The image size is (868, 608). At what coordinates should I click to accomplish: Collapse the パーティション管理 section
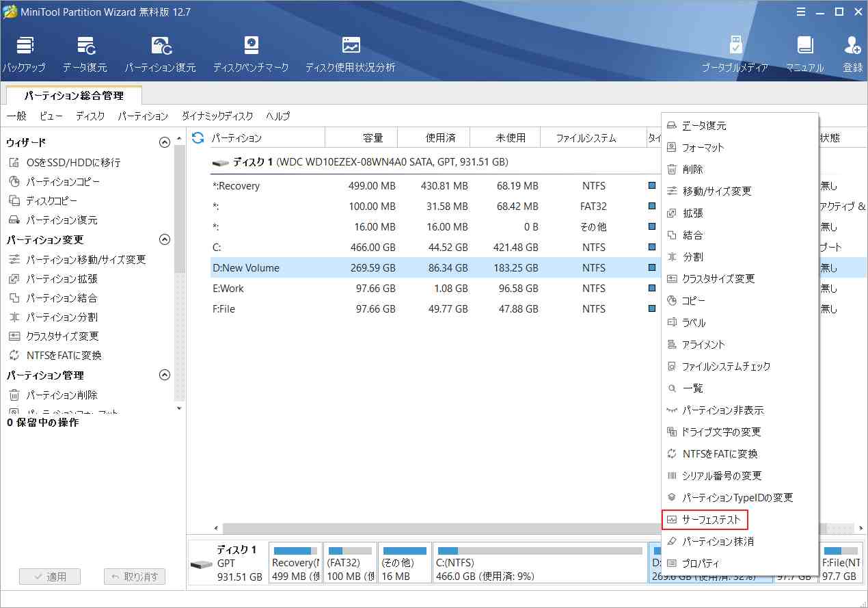(164, 374)
